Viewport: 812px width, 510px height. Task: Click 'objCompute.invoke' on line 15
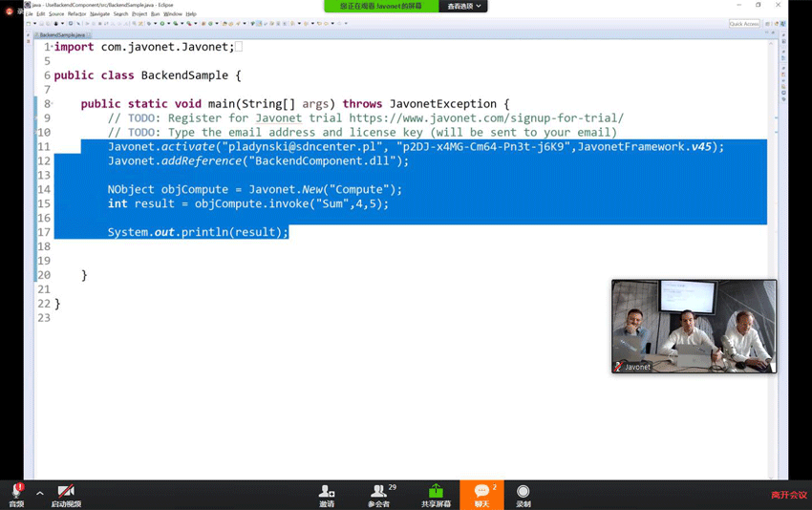[x=251, y=204]
